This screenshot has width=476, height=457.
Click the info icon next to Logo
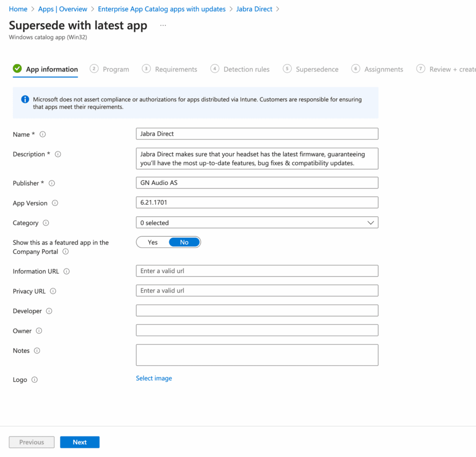(34, 380)
